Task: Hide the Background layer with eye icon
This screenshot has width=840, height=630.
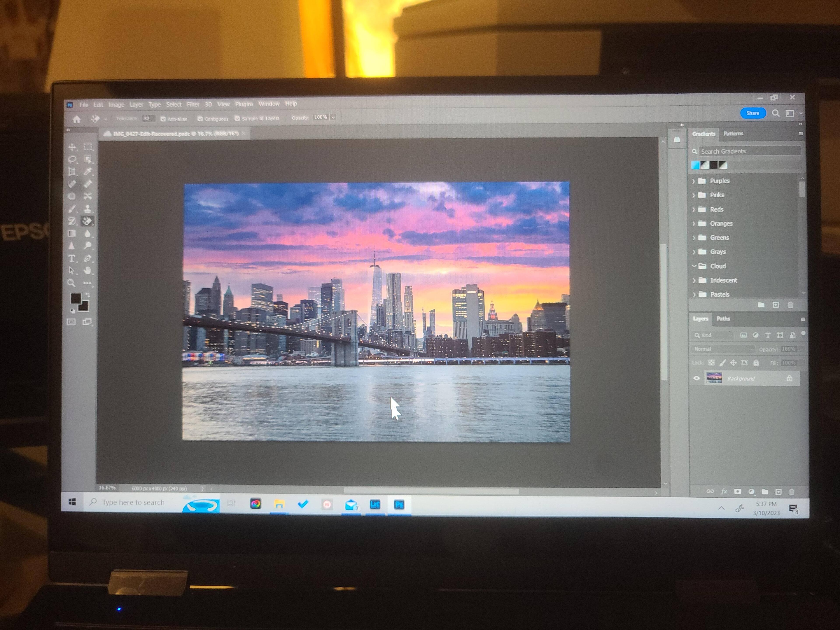Action: (696, 378)
